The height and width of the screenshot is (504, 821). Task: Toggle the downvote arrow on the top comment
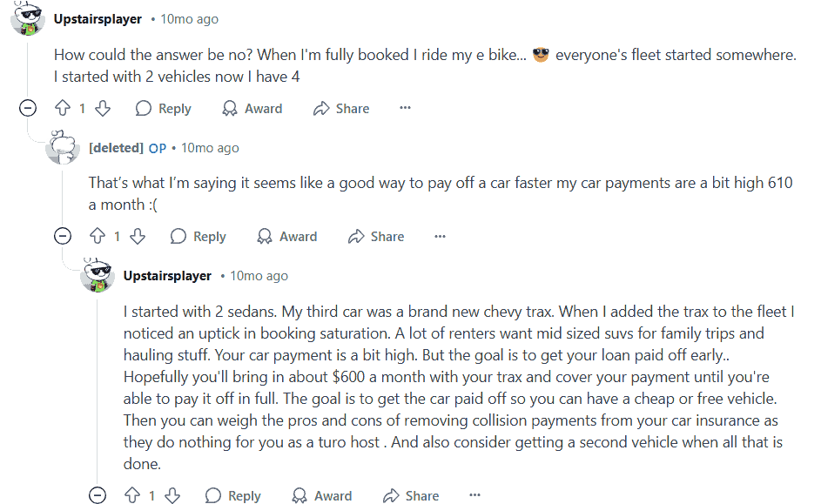103,108
